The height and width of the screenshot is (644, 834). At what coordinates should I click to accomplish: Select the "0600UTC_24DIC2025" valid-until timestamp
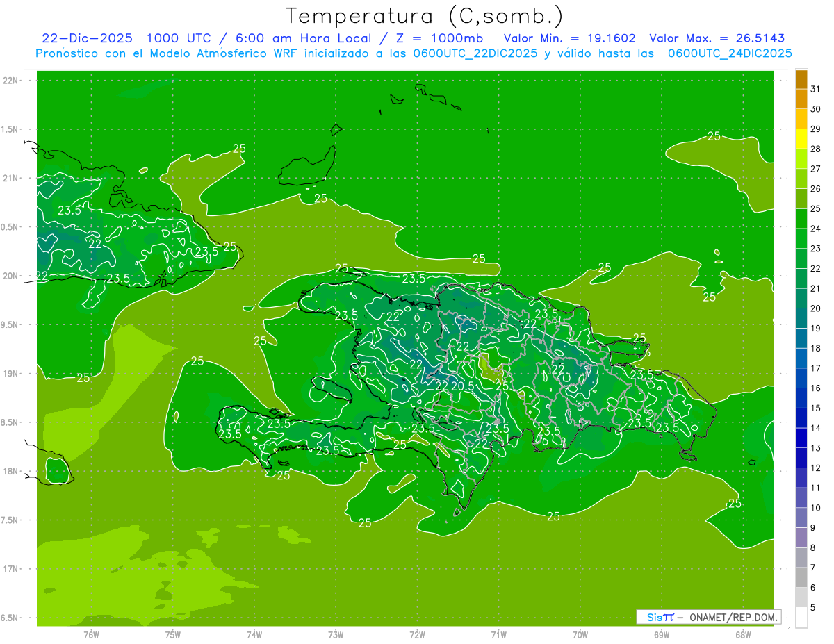tap(730, 53)
